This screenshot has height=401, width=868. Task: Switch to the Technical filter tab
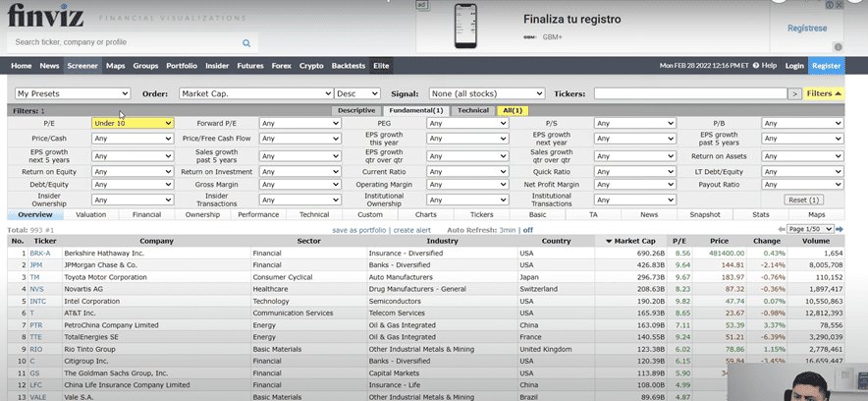point(472,110)
